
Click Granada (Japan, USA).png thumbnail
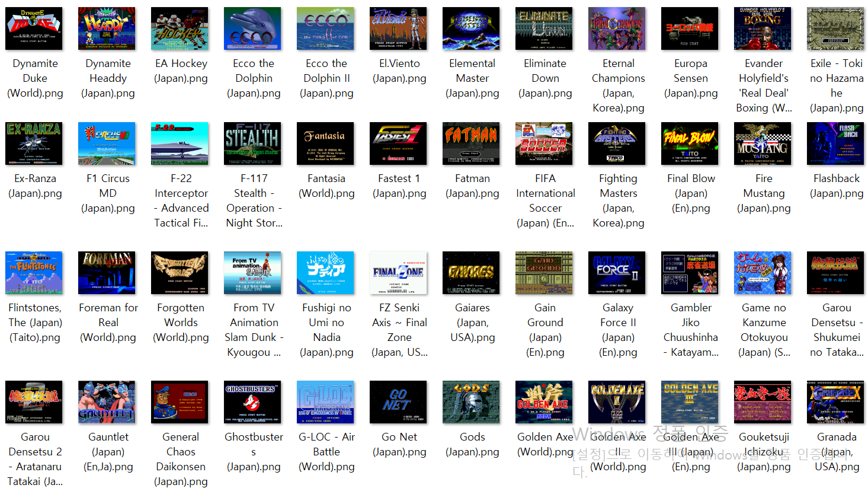click(x=835, y=402)
